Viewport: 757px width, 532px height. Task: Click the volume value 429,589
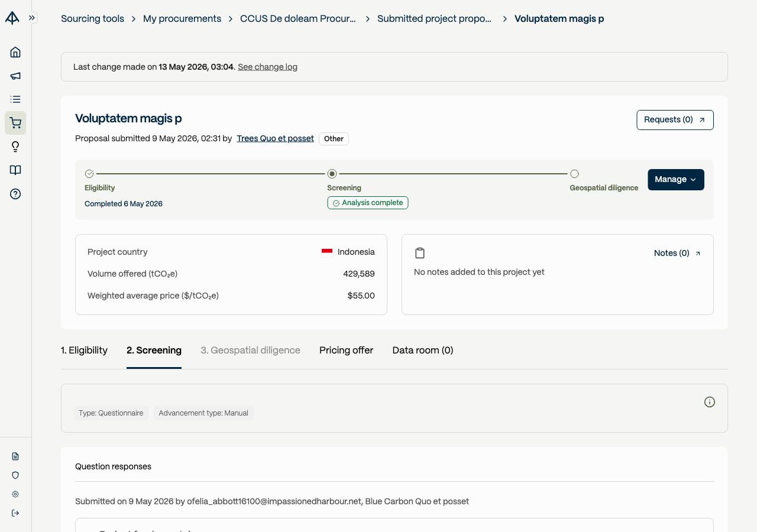[359, 274]
